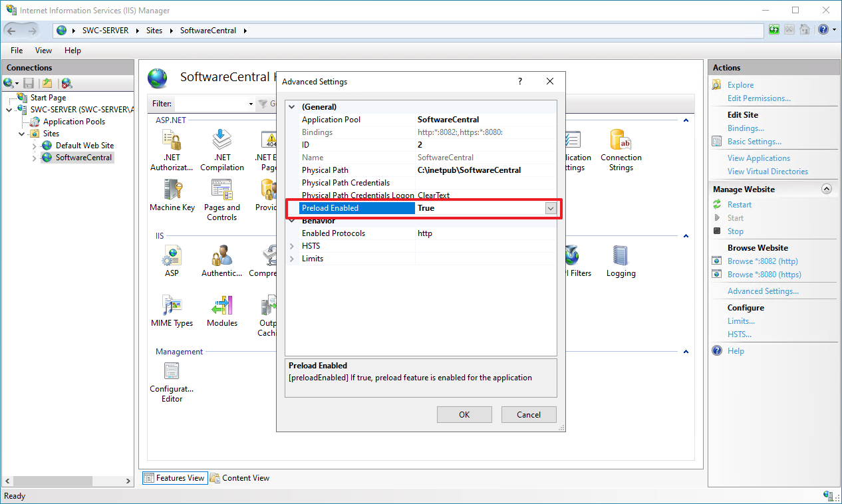Open the MIME Types feature icon
The height and width of the screenshot is (504, 842).
172,307
